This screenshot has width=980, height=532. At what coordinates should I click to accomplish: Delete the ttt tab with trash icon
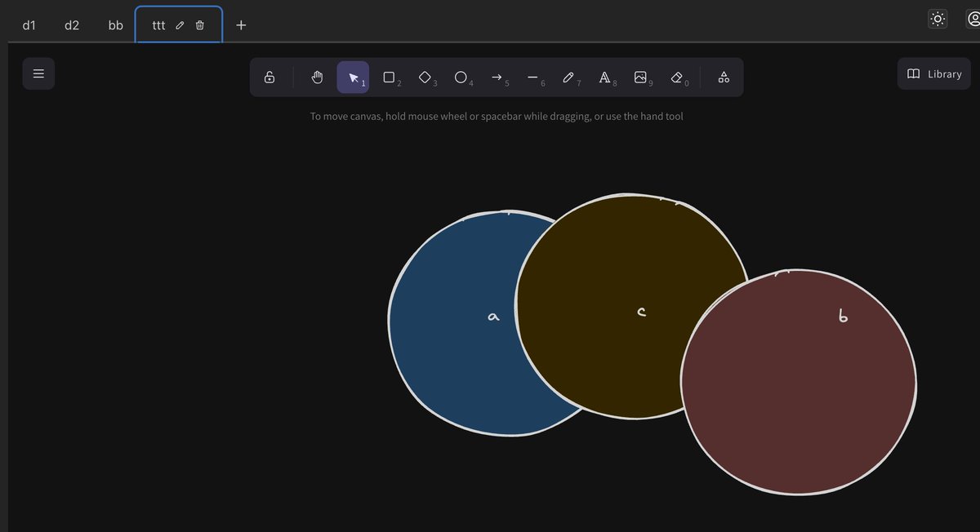click(x=200, y=25)
